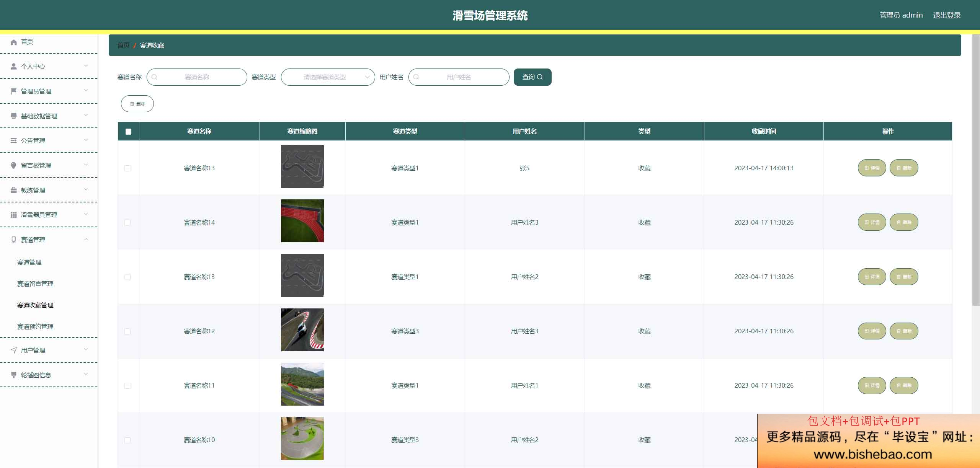The image size is (980, 468).
Task: Check the row checkbox for 赛道名称14
Action: coord(127,223)
